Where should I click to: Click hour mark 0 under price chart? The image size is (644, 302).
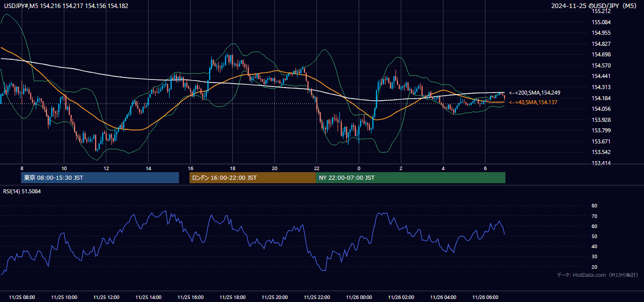(x=359, y=168)
